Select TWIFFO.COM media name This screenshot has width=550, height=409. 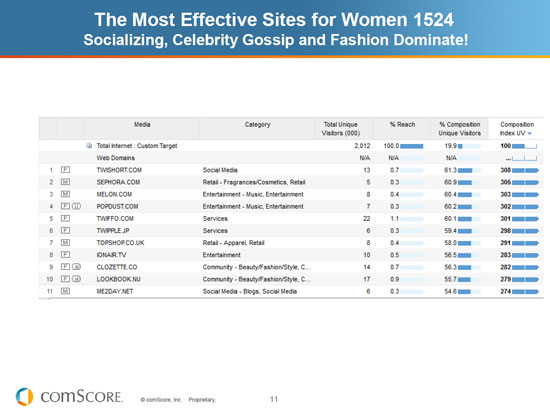[115, 219]
